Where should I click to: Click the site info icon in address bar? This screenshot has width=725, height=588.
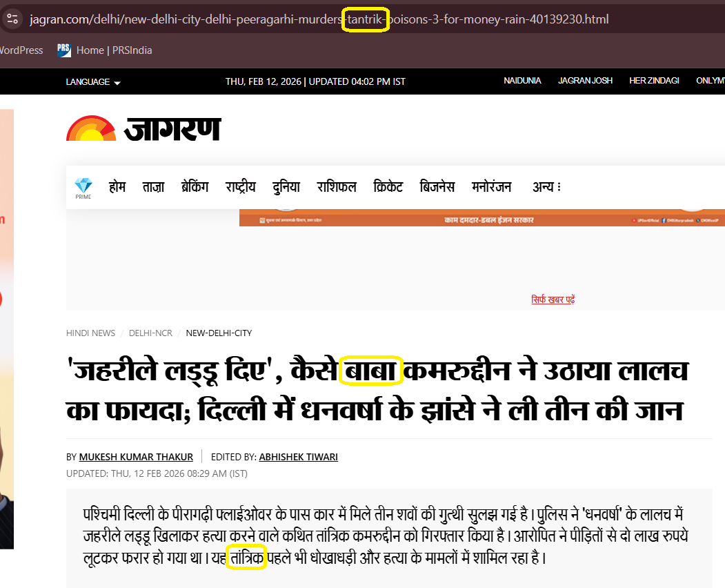[x=12, y=19]
